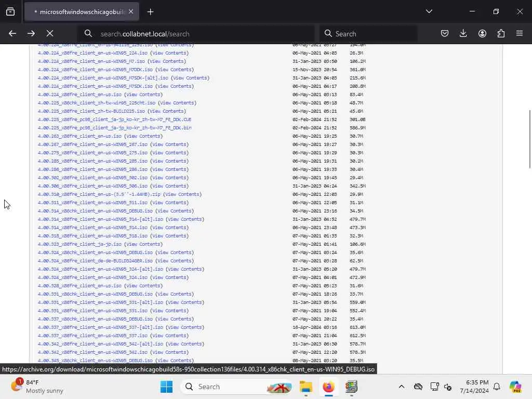Screen dimensions: 532x399
Task: Open 4.00.323_x86fre_client_ja-jp.iso
Action: (79, 244)
